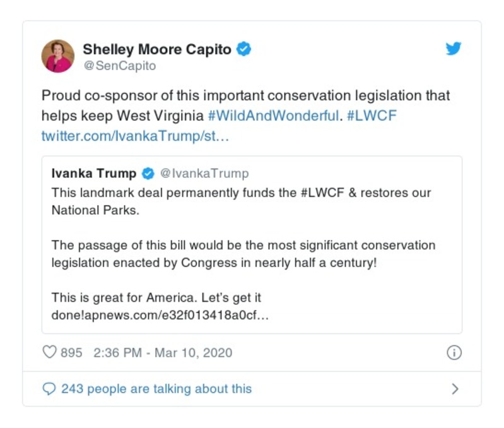
Task: Click the Twitter bird logo
Action: [454, 49]
